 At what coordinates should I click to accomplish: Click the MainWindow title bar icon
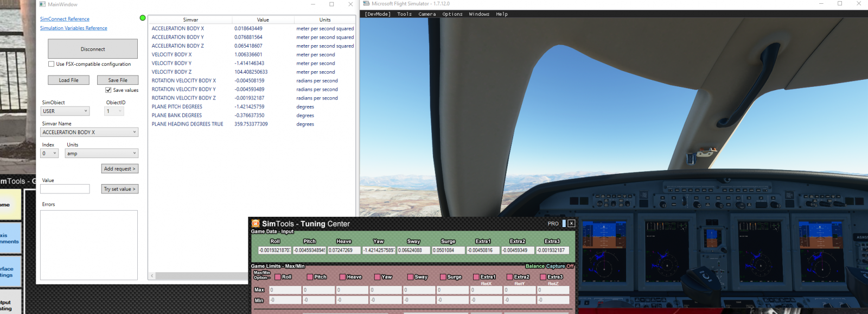(42, 4)
